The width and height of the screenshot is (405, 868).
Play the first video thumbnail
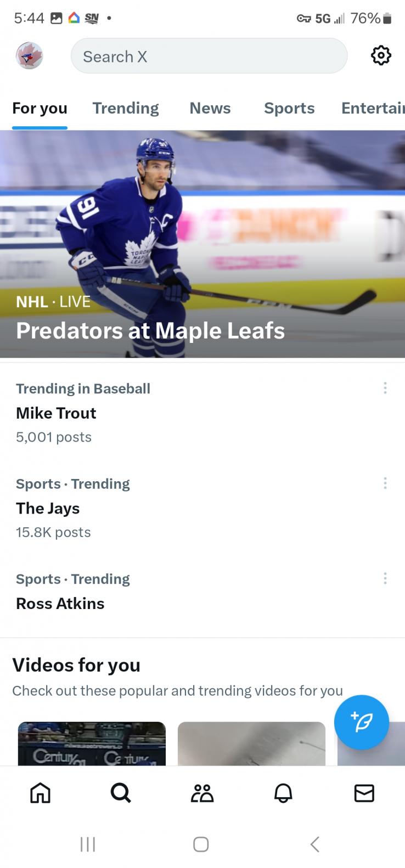pyautogui.click(x=92, y=743)
